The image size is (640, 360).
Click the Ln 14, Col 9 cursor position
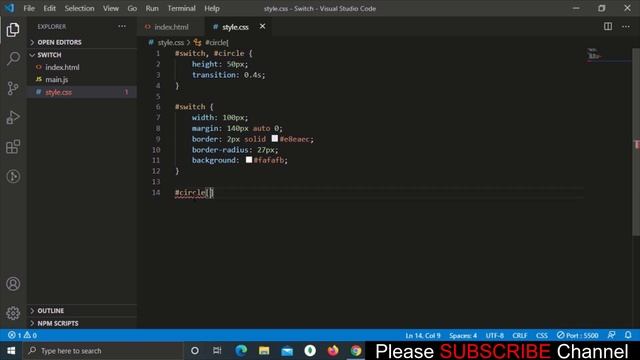point(423,335)
